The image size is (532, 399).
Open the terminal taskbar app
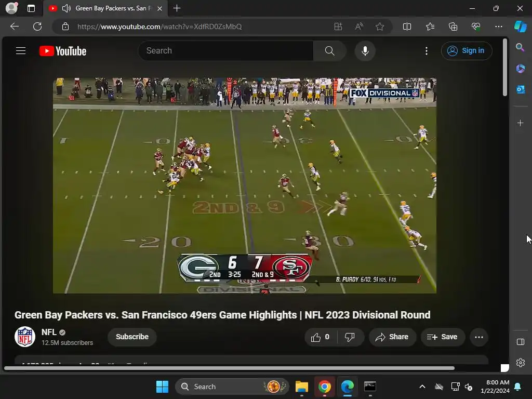370,387
